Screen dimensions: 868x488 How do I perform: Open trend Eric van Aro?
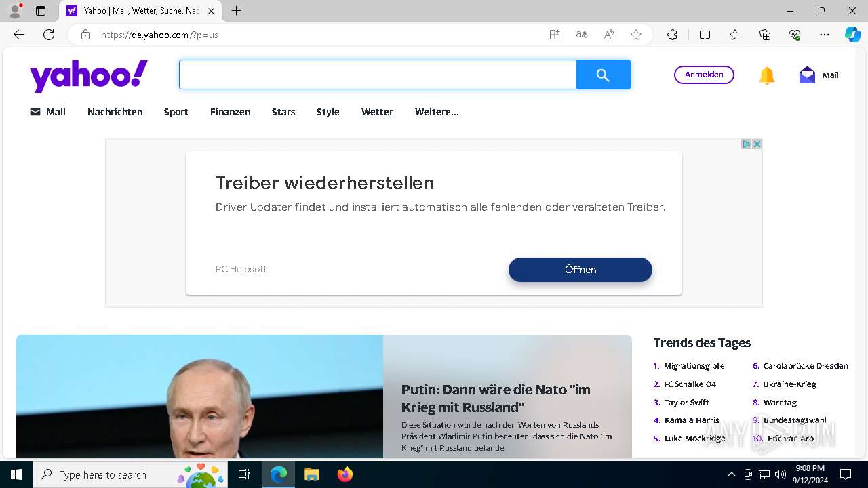click(791, 439)
